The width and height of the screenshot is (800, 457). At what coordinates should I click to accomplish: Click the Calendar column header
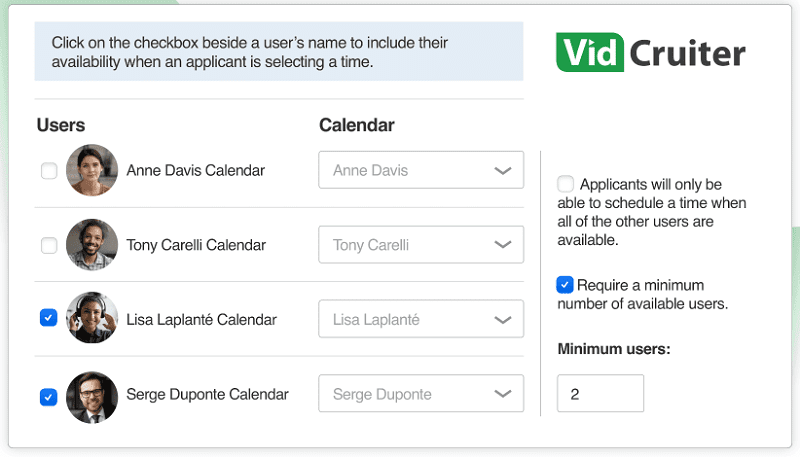point(356,125)
